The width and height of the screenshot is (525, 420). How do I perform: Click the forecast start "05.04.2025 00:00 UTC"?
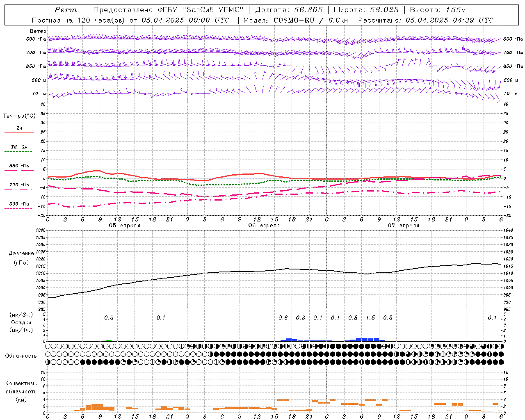185,20
